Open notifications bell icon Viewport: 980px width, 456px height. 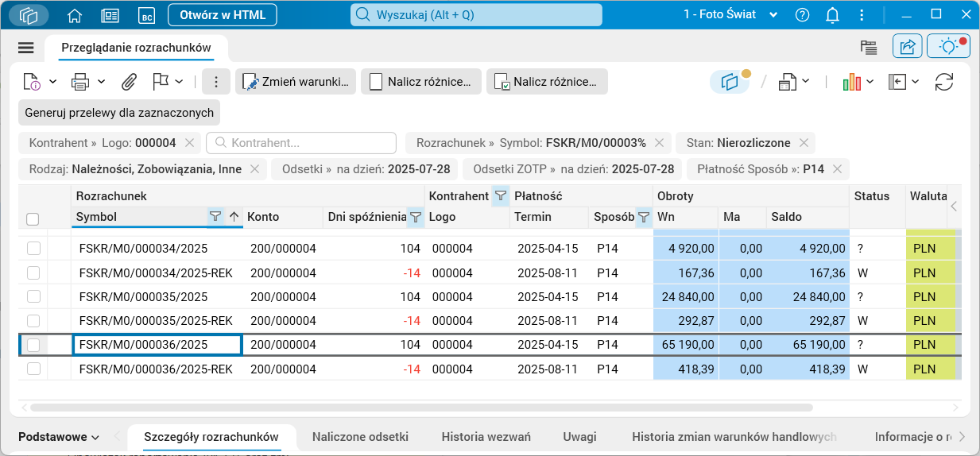(x=832, y=15)
